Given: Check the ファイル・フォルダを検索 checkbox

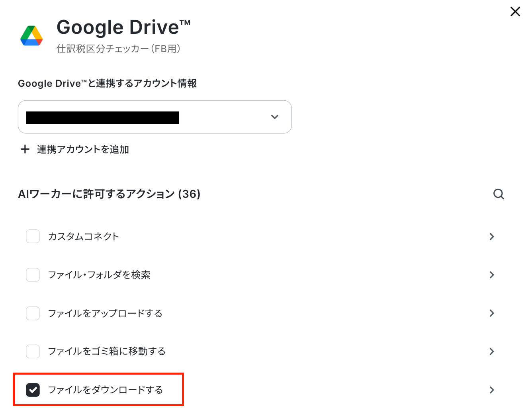Looking at the screenshot, I should point(33,275).
